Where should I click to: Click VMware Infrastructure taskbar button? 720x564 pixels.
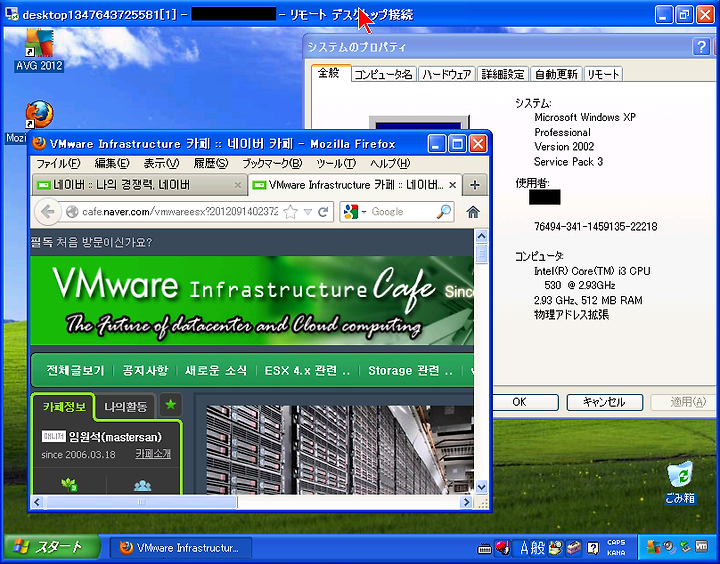(181, 548)
